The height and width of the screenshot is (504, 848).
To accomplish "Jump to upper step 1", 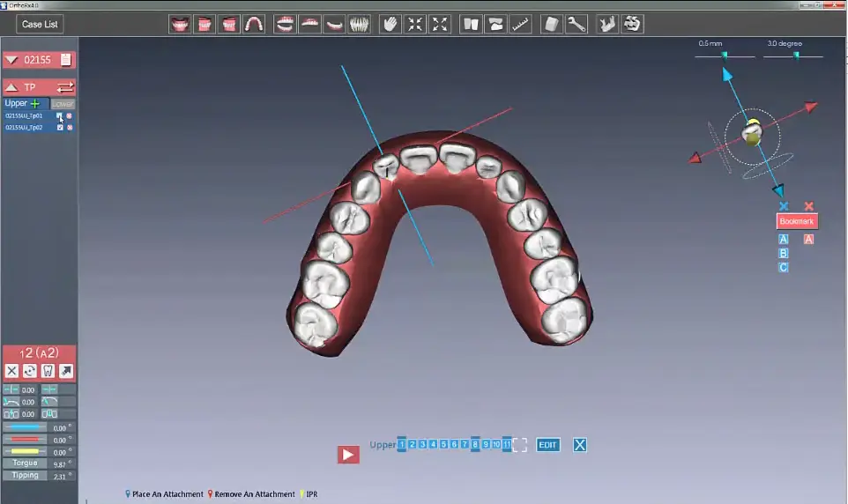I will tap(402, 444).
